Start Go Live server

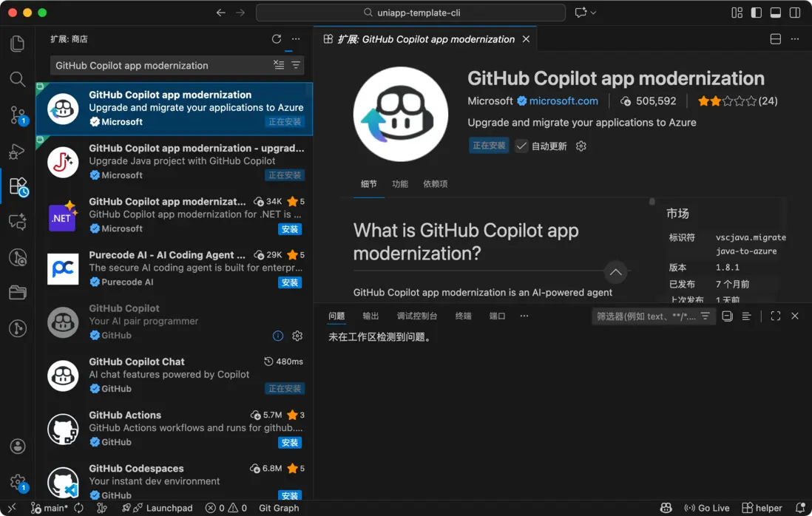pyautogui.click(x=706, y=508)
